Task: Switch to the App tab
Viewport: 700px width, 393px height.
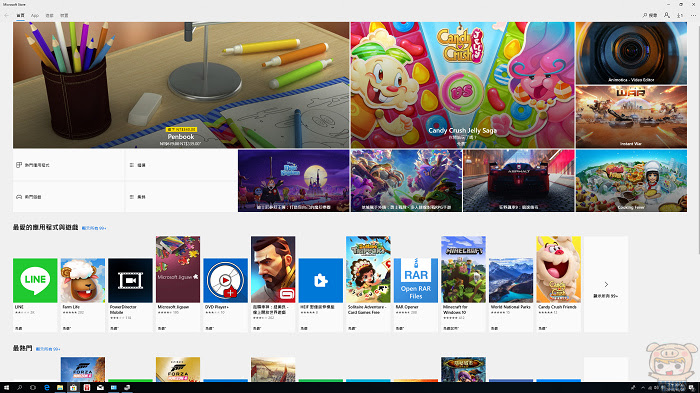Action: pyautogui.click(x=35, y=15)
